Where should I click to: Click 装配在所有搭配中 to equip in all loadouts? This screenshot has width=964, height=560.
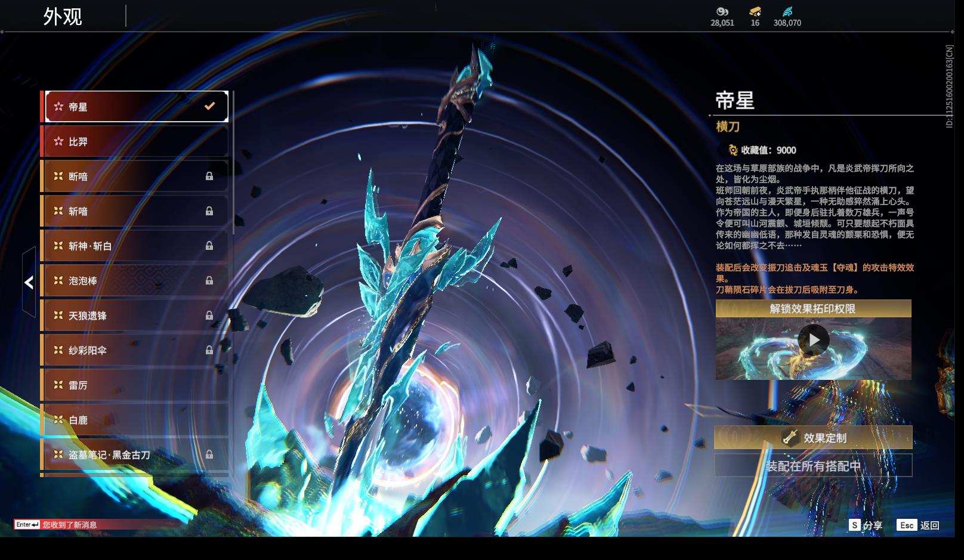pyautogui.click(x=813, y=466)
